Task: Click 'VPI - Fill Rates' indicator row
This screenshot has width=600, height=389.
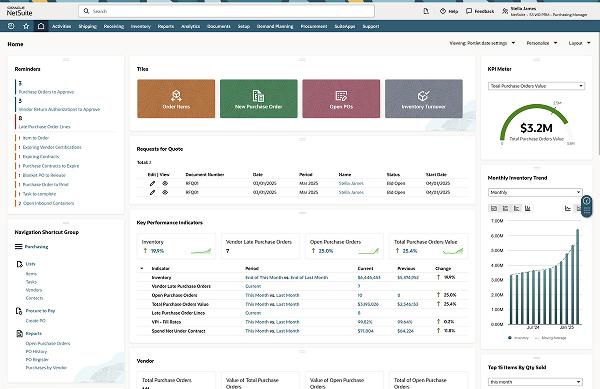Action: [302, 322]
